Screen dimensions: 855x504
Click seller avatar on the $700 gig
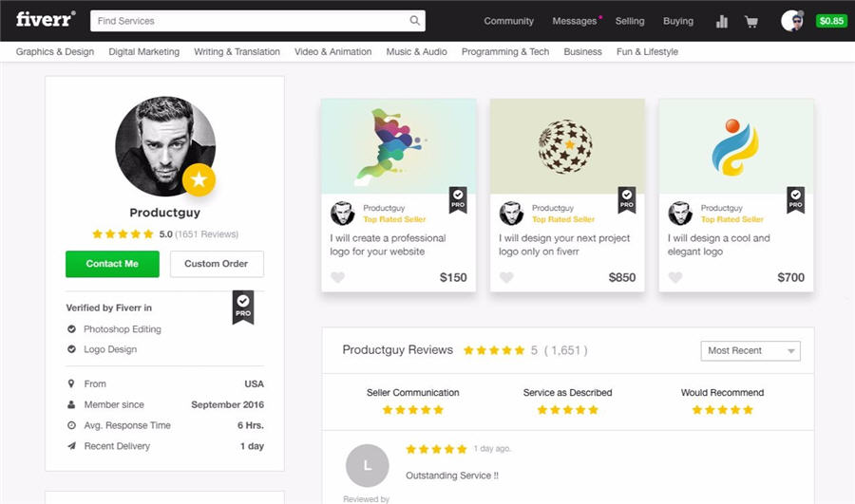tap(680, 213)
